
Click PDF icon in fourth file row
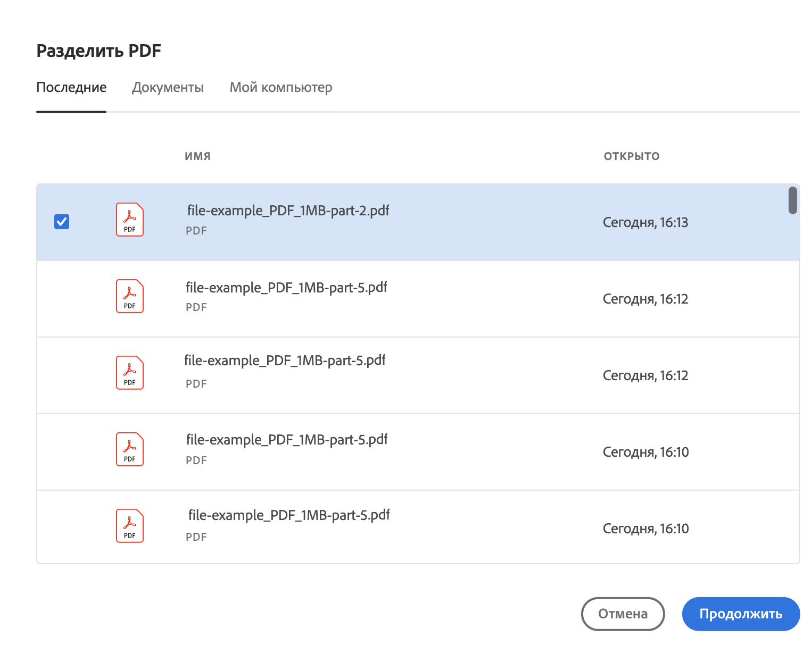point(130,449)
